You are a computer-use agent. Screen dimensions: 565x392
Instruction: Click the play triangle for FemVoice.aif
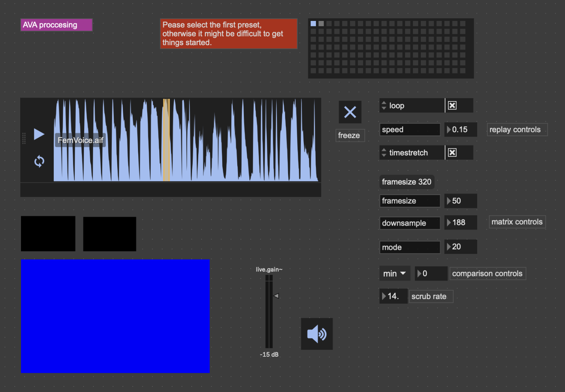[39, 134]
